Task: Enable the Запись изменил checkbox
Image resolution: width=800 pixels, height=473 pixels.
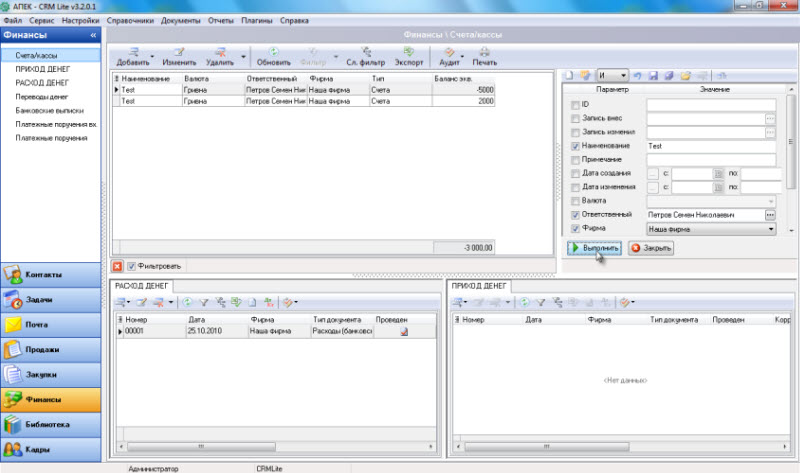Action: click(576, 132)
